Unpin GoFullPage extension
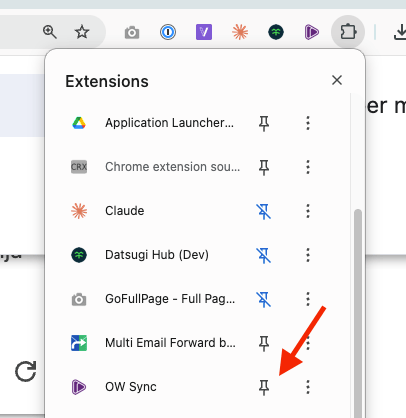 tap(264, 299)
